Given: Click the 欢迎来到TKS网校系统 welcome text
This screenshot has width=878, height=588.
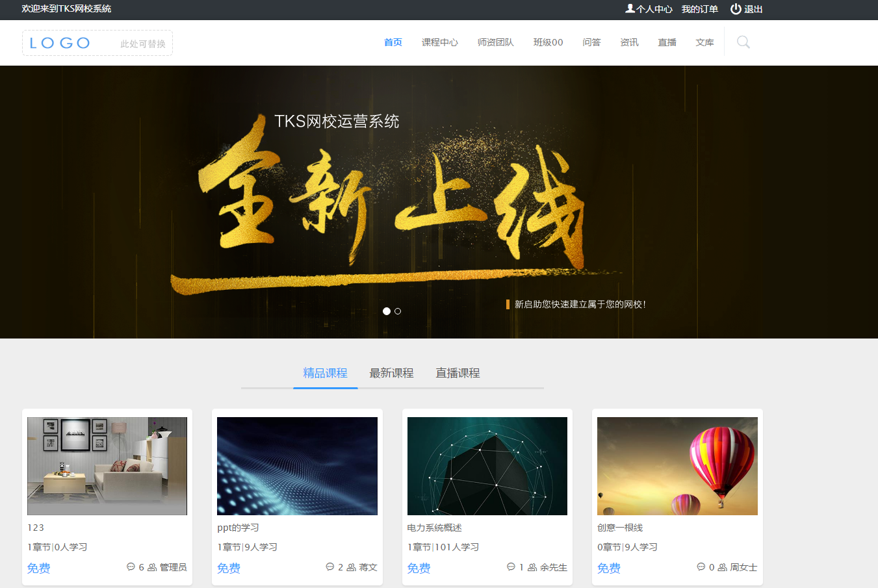Looking at the screenshot, I should [x=66, y=8].
